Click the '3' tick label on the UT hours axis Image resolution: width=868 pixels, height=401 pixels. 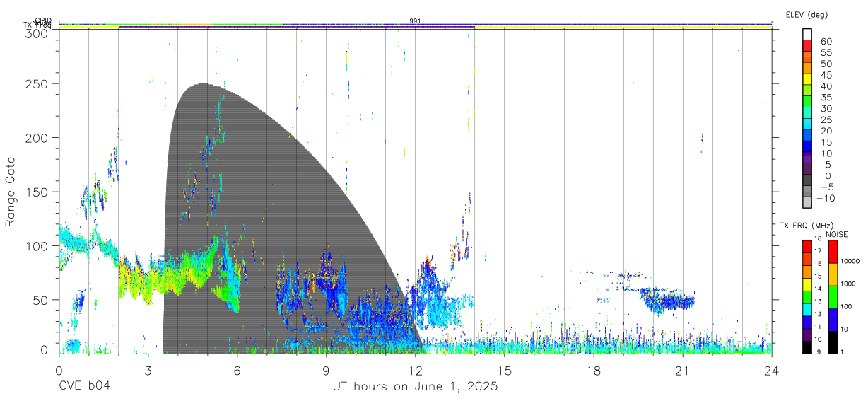pyautogui.click(x=148, y=370)
